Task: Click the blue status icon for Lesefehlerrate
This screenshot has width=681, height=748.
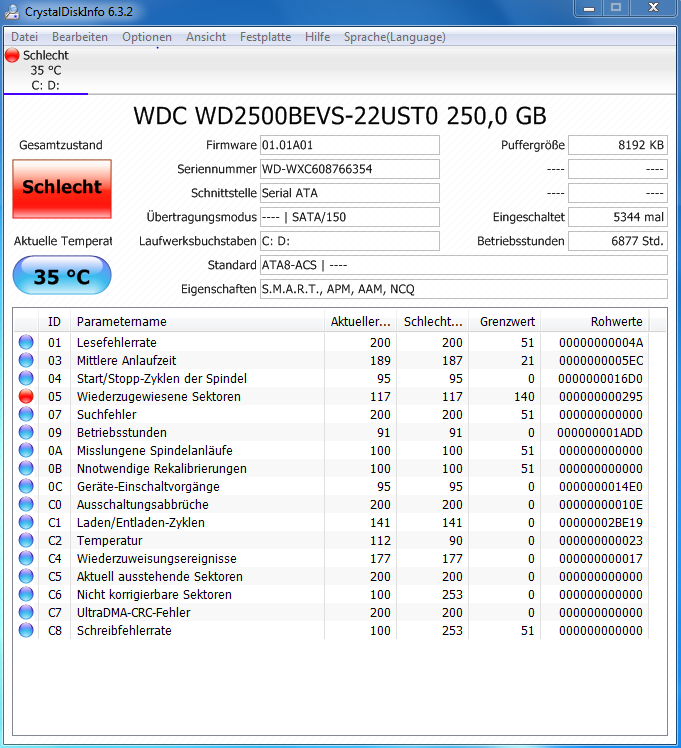Action: pos(26,342)
